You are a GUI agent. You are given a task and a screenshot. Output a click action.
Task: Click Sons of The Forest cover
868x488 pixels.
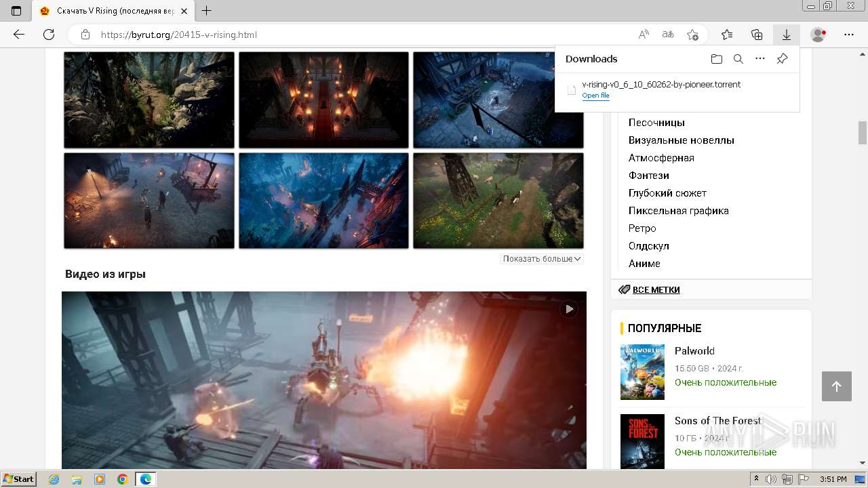click(x=642, y=441)
